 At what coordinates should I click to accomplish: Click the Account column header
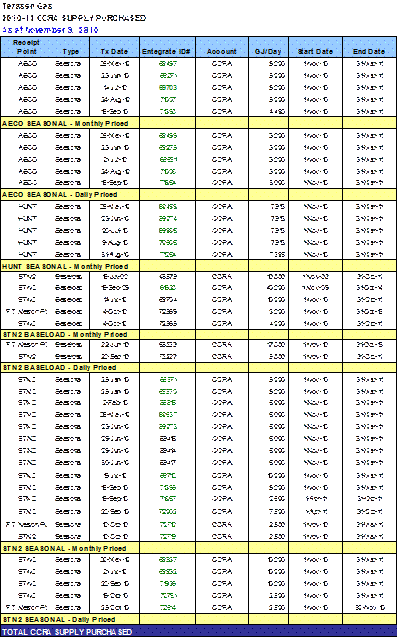(221, 52)
